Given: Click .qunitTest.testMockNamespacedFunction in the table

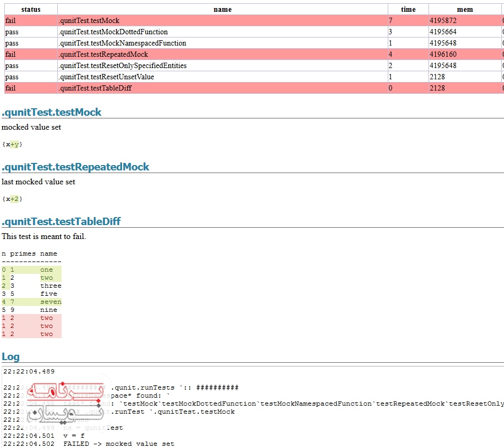Looking at the screenshot, I should click(122, 43).
